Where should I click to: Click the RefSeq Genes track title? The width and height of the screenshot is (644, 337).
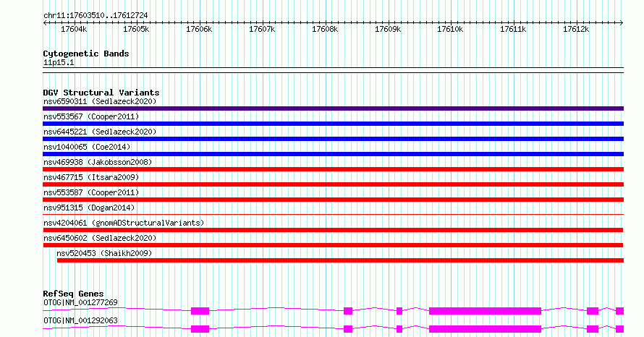click(73, 294)
